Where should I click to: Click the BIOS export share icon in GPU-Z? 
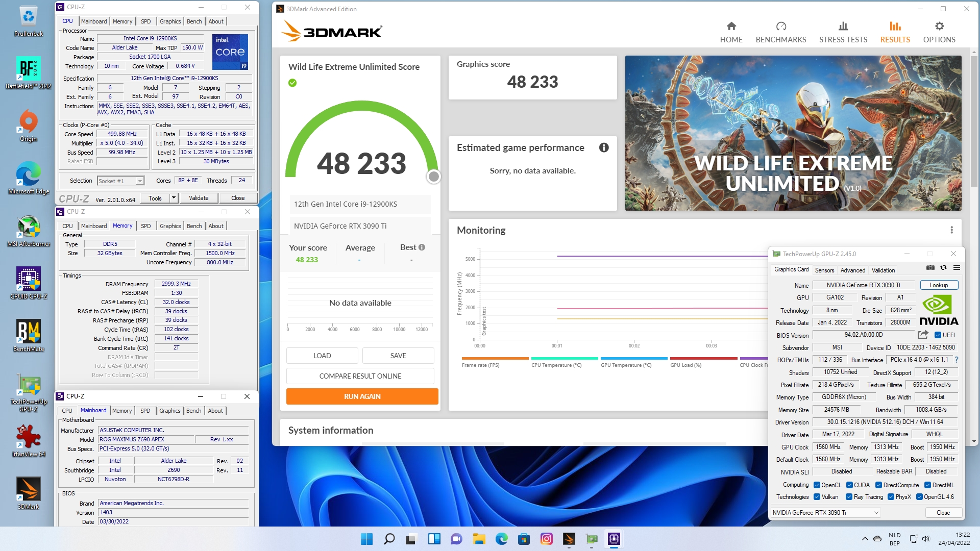(923, 335)
